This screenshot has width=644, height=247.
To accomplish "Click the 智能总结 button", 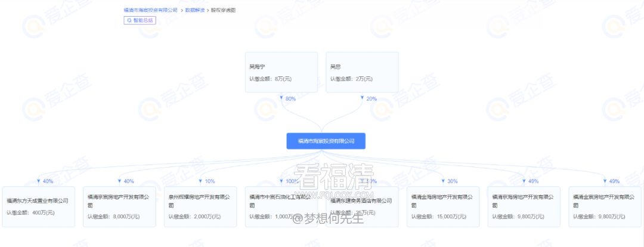I will coord(140,20).
